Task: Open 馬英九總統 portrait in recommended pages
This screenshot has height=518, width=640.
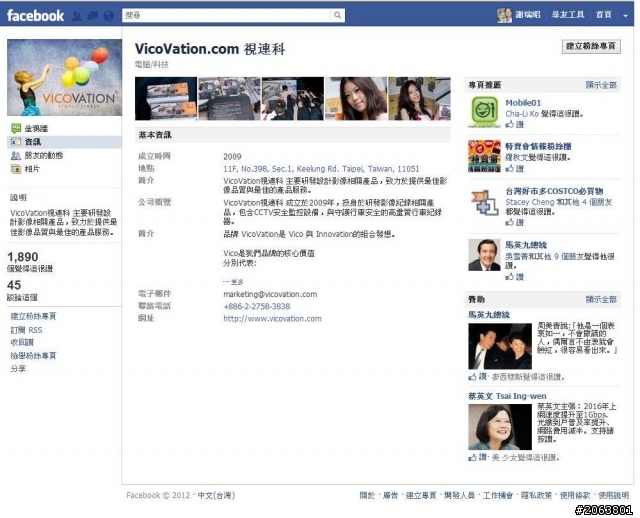Action: coord(484,255)
